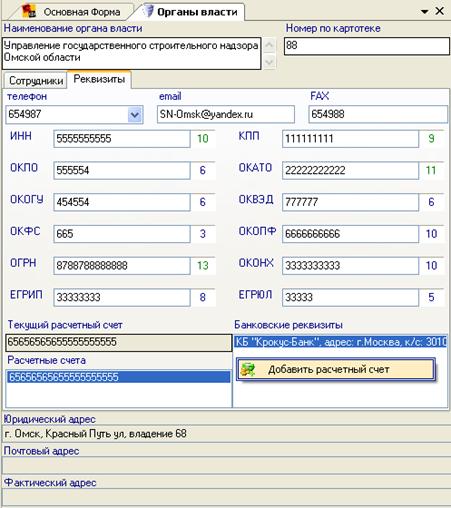The image size is (451, 508).
Task: Focus the ИНН field
Action: pyautogui.click(x=122, y=139)
